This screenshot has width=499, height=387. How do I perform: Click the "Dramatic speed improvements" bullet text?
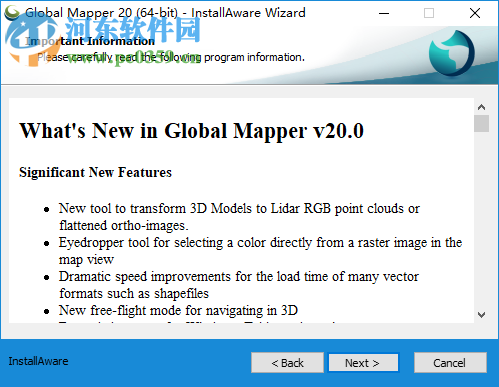239,285
